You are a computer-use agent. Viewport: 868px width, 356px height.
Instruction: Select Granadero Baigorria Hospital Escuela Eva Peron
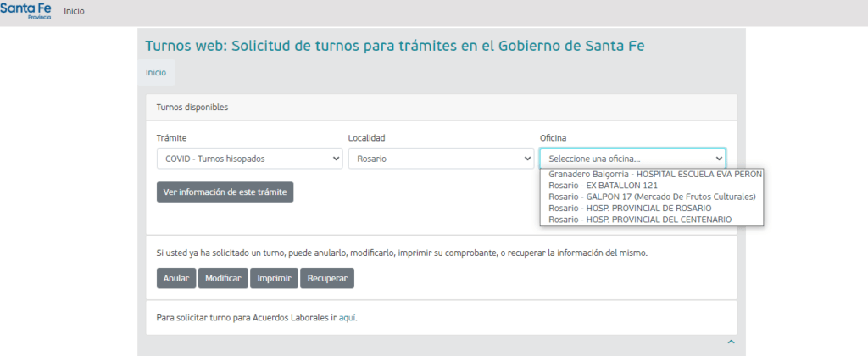tap(651, 174)
